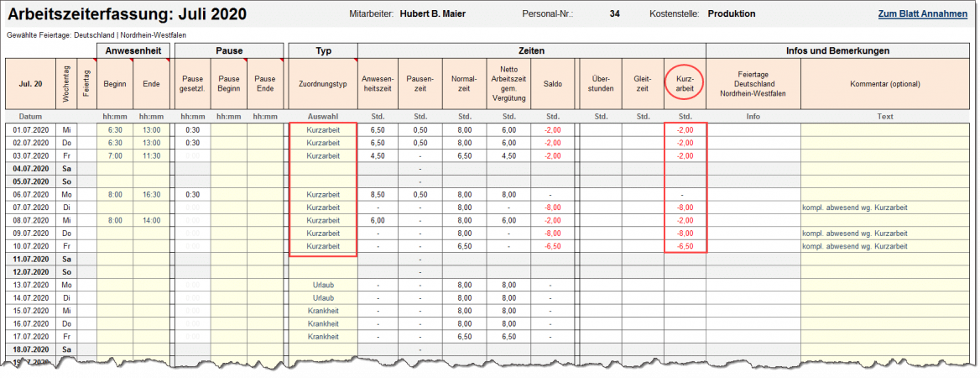Open the 'Zum Blatt Annahmen' link
980x378 pixels.
coord(925,14)
